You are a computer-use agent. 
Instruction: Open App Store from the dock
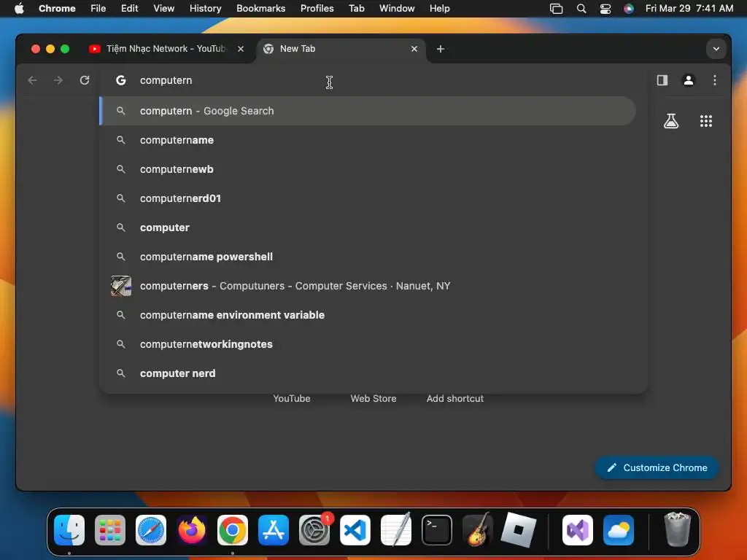274,530
